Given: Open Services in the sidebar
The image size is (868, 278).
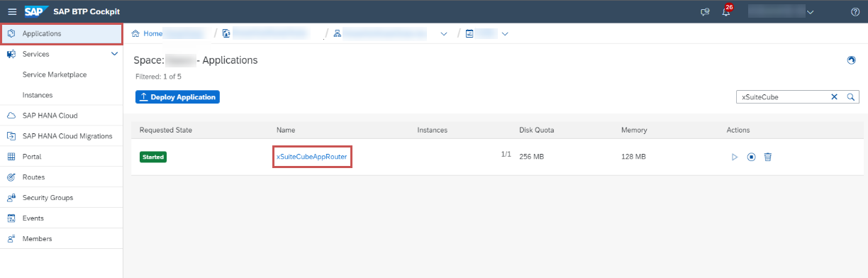Looking at the screenshot, I should [x=36, y=54].
